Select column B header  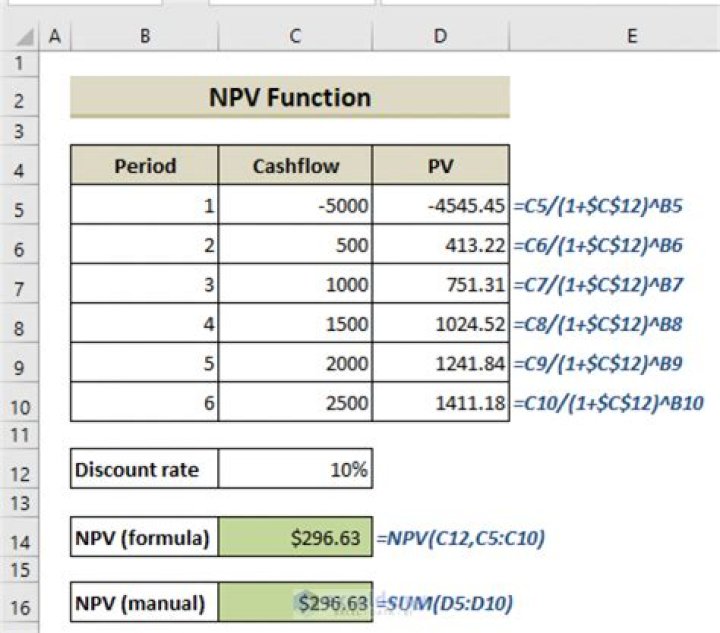(x=145, y=36)
